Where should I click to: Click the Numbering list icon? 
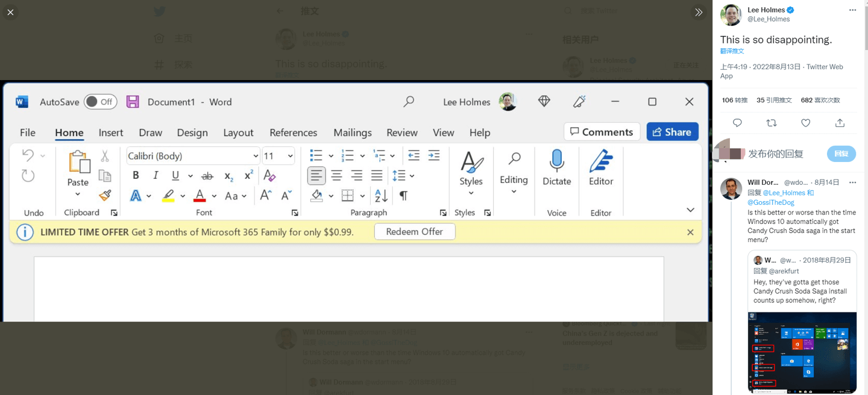tap(347, 155)
